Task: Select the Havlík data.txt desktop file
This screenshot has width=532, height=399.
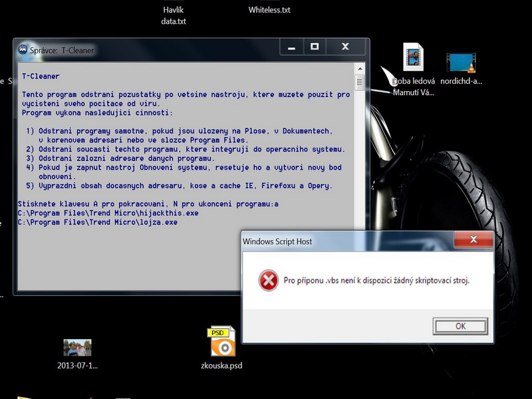Action: 174,15
